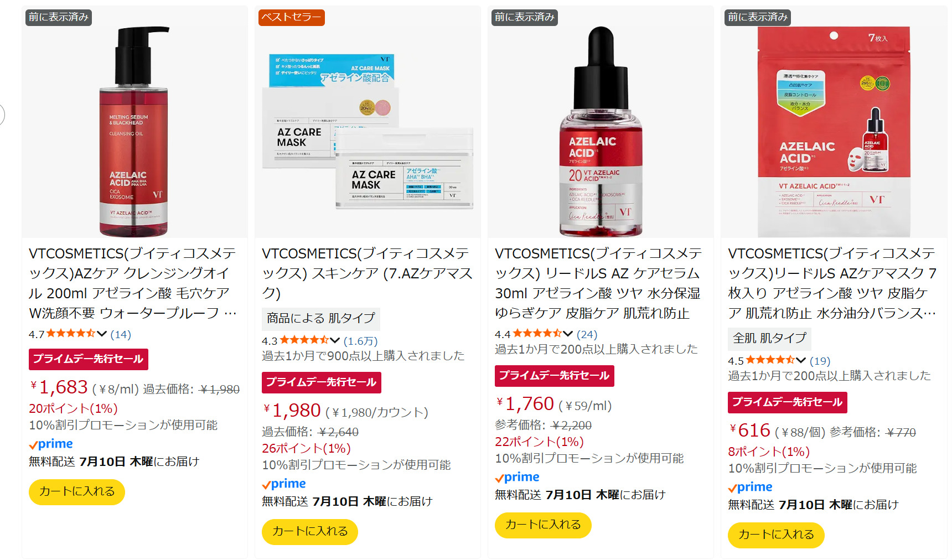This screenshot has height=560, width=952.
Task: Add AZ serum 30ml to cart
Action: [543, 525]
